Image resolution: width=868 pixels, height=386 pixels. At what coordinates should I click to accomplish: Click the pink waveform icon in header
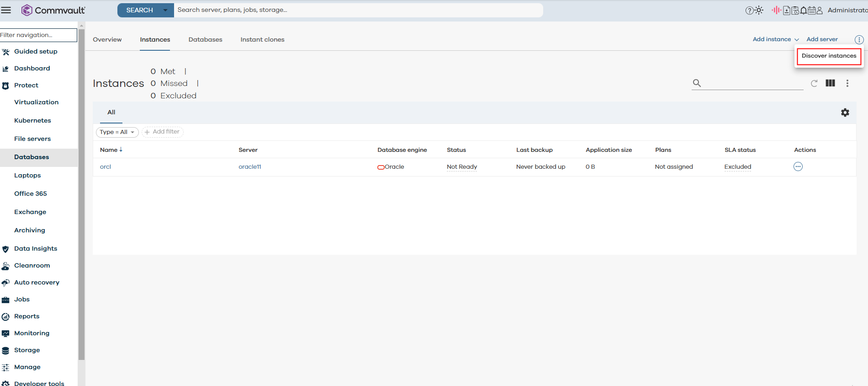(x=776, y=10)
